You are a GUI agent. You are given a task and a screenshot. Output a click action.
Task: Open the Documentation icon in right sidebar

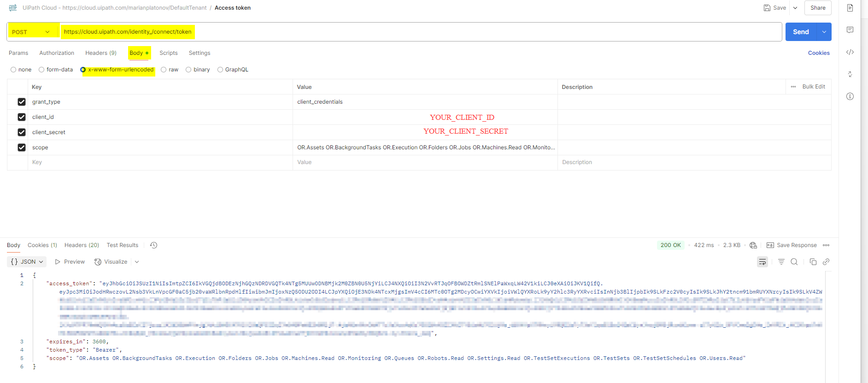coord(850,8)
